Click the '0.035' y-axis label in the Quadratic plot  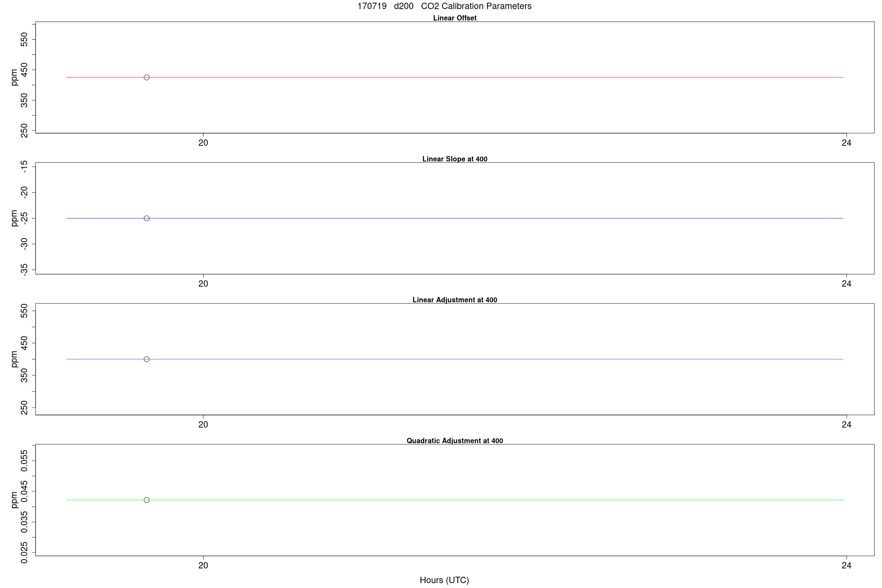[x=24, y=522]
